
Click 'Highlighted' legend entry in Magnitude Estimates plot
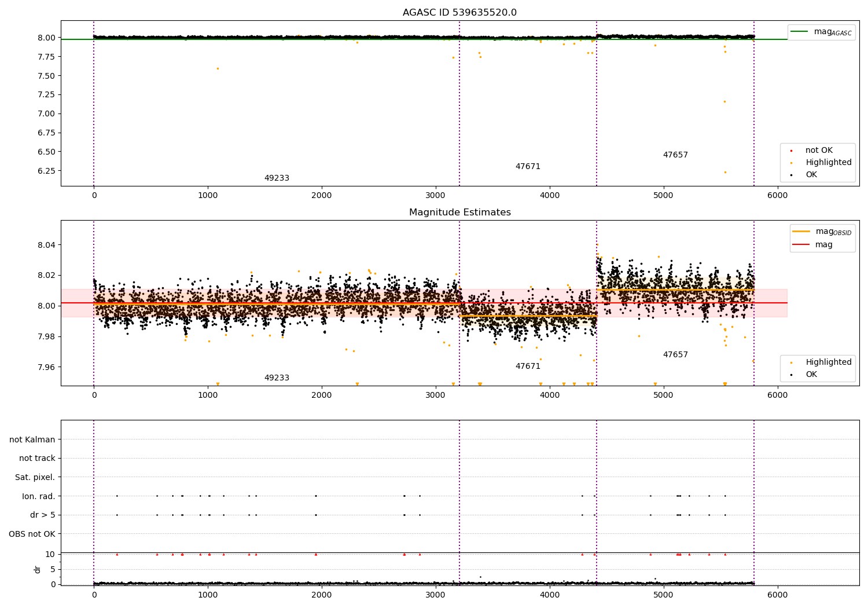pos(829,362)
